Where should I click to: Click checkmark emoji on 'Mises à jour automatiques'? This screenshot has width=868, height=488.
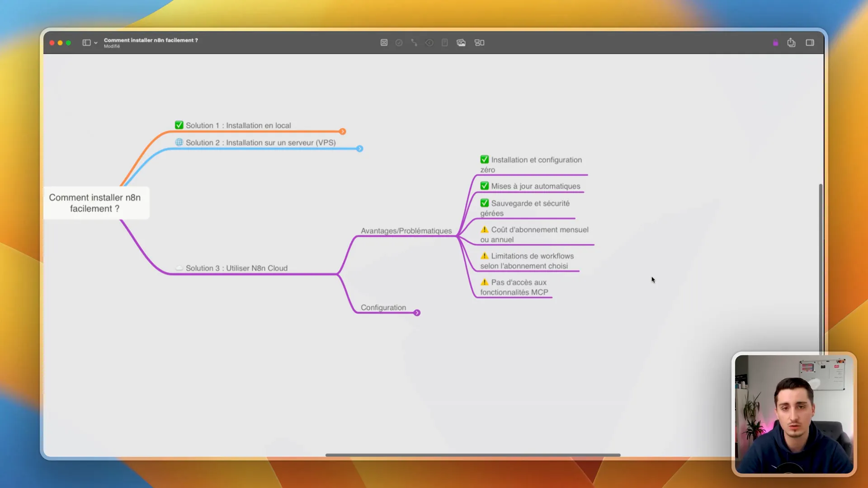[x=485, y=186]
